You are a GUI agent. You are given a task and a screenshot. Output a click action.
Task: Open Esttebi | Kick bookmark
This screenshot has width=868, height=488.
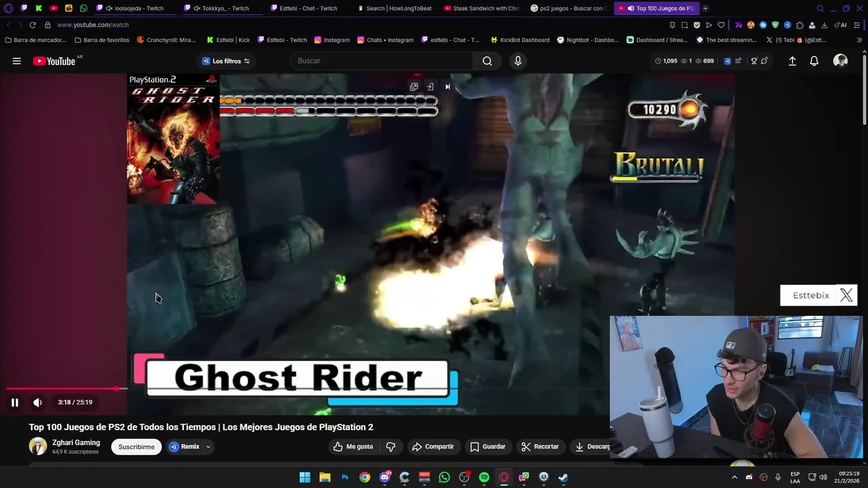point(228,40)
